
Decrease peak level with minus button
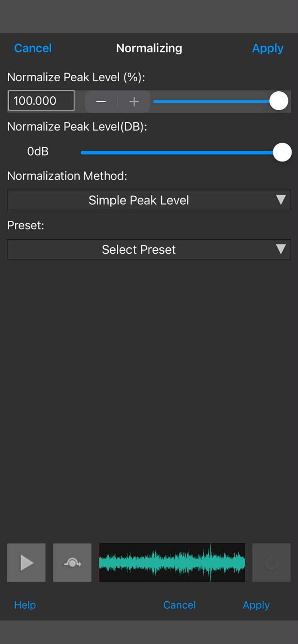click(101, 101)
